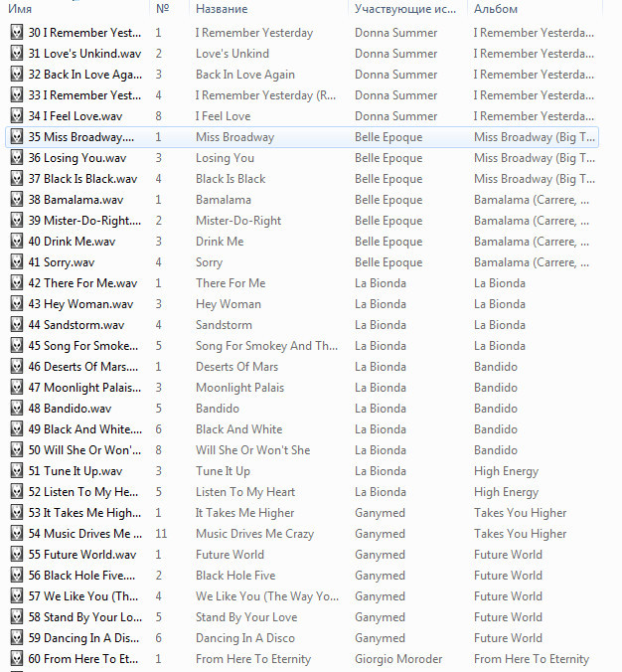Screen dimensions: 622x672
Task: Click file icon of 53 It Takes Me Higher
Action: pyautogui.click(x=17, y=513)
